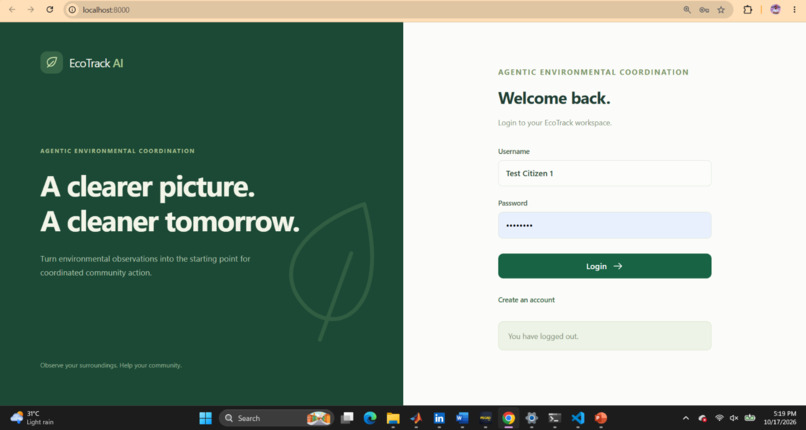Open Microsoft Word from the taskbar

(x=462, y=418)
